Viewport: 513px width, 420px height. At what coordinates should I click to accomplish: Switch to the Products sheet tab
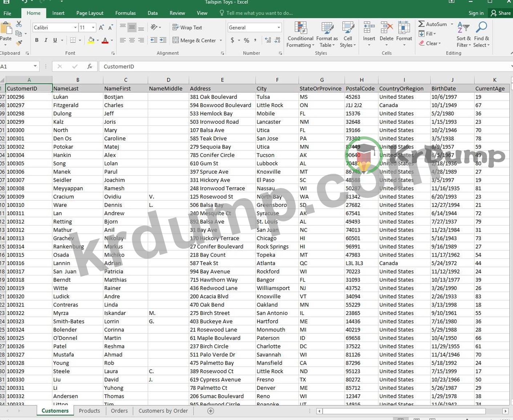89,411
